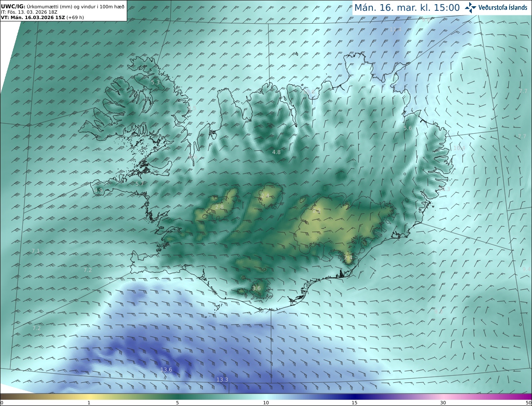The image size is (532, 406).
Task: Click the 5.3 value over the Westfjords
Action: pos(155,83)
